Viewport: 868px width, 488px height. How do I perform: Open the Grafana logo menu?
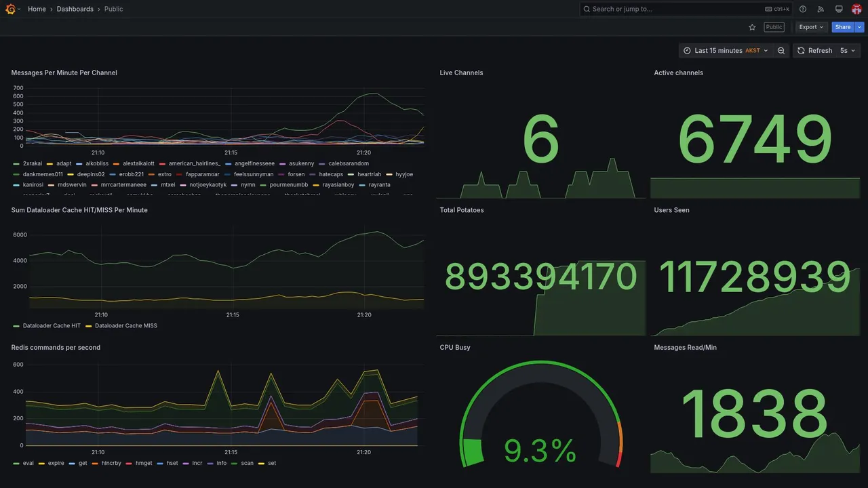coord(10,9)
